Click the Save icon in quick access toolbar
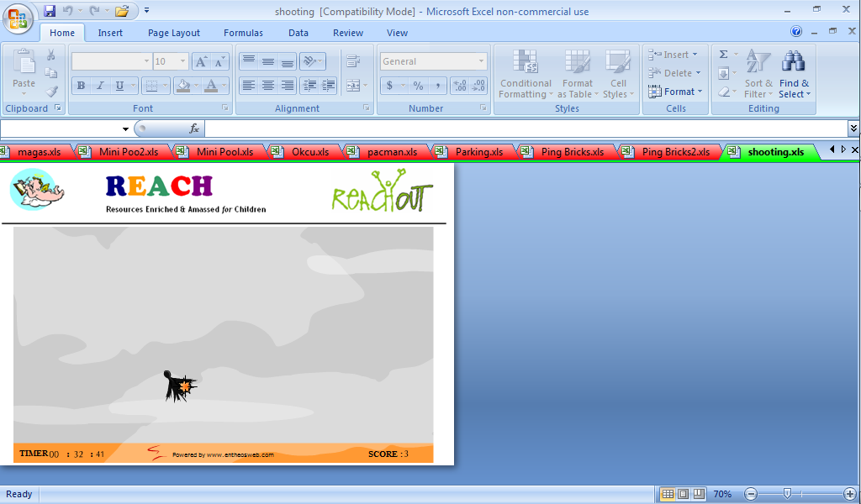 click(50, 11)
